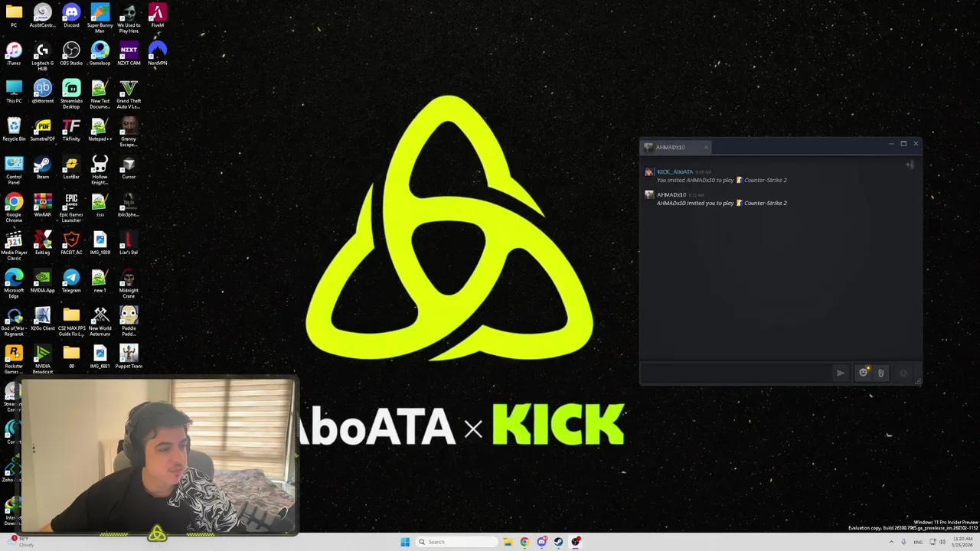980x551 pixels.
Task: Click the chat message input field
Action: coord(737,373)
